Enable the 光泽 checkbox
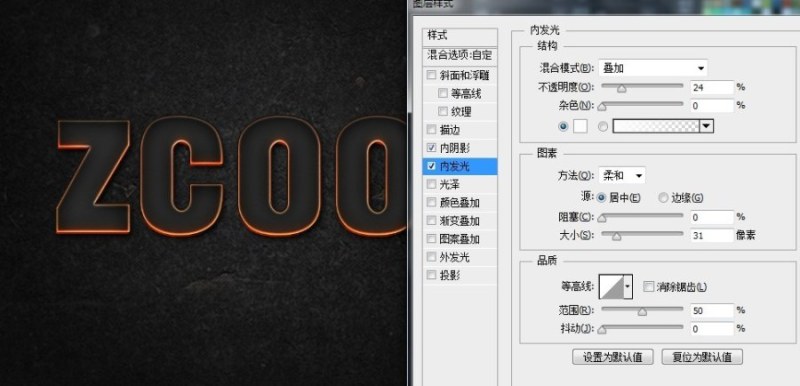This screenshot has width=800, height=386. tap(432, 184)
